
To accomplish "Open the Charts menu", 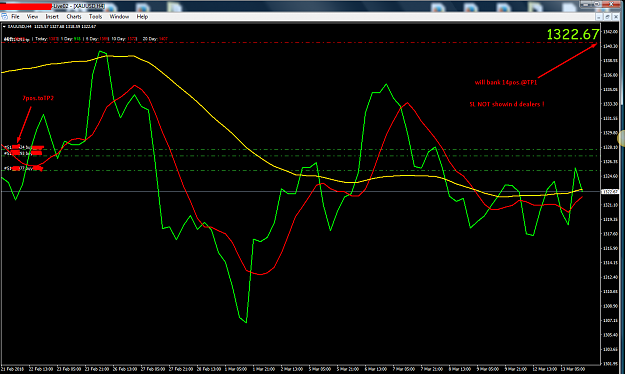I will click(x=74, y=17).
